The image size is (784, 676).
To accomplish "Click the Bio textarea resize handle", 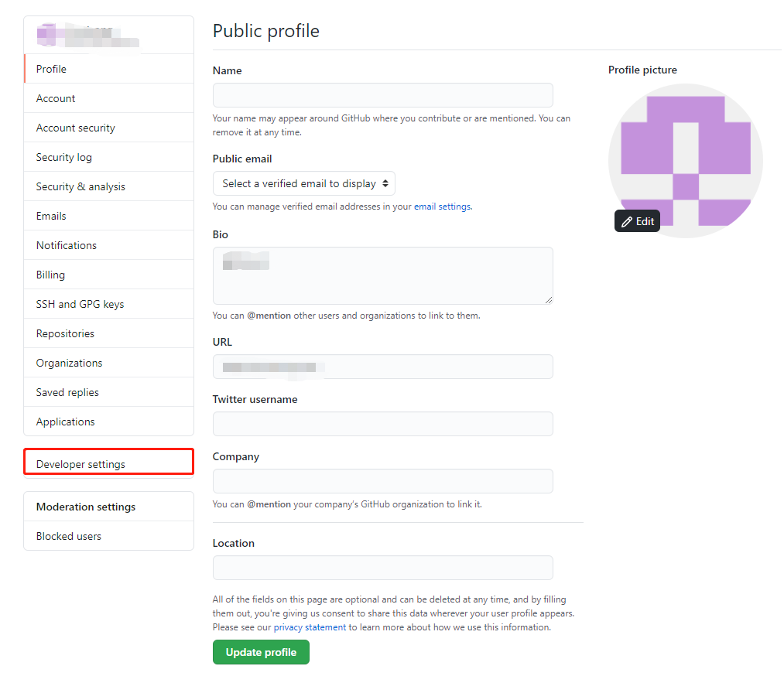I will click(549, 300).
